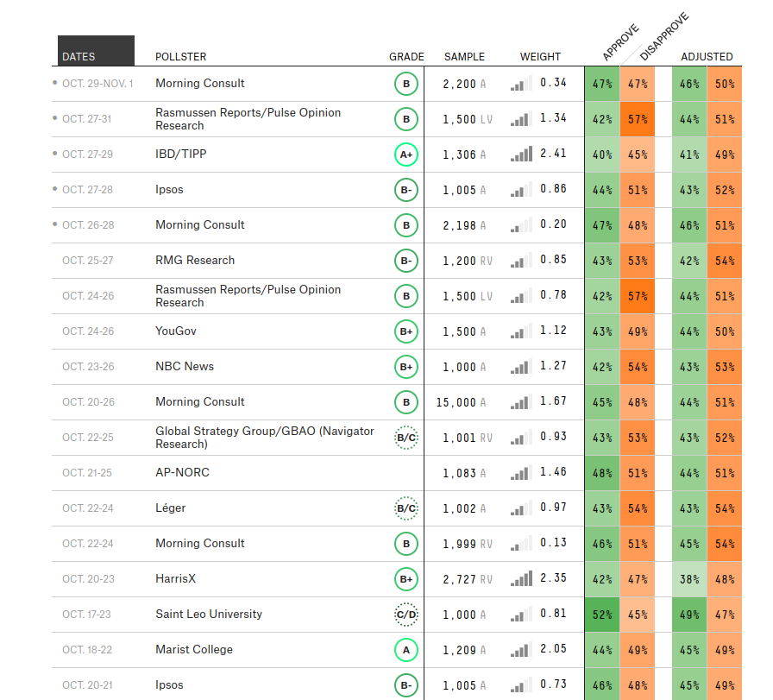Click weight bars icon for NBC News 1.27
Viewport: 773px width, 700px height.
522,367
